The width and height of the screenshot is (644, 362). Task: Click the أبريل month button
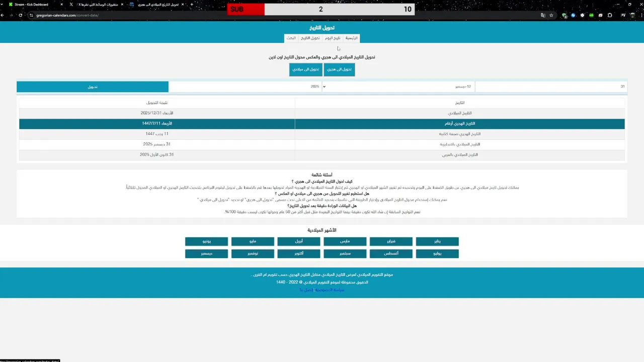coord(299,241)
